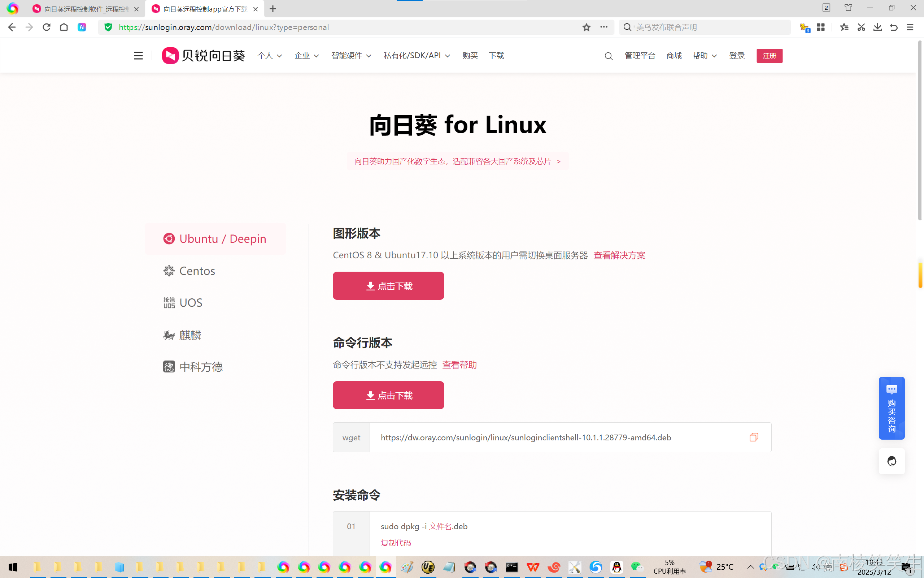Click the 贝锐向日葵 logo

point(204,56)
